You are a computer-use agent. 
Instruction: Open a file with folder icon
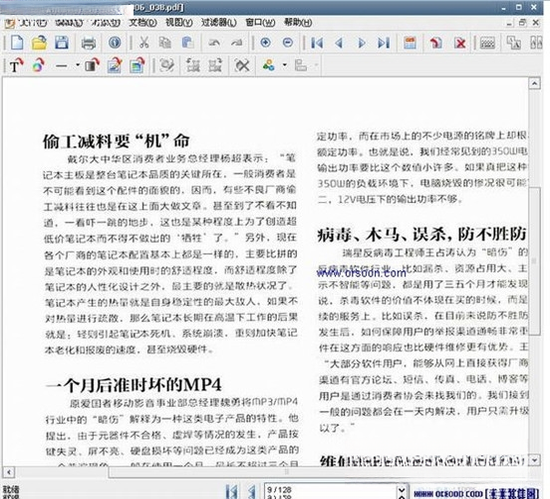(39, 43)
